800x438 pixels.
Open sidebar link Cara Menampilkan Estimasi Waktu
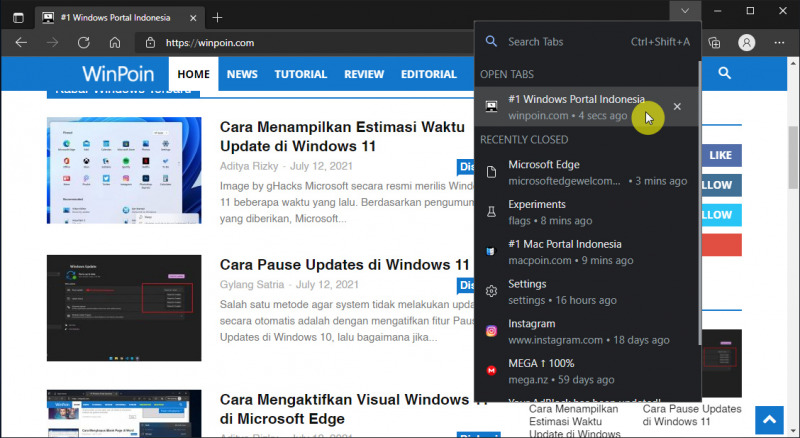click(x=575, y=421)
